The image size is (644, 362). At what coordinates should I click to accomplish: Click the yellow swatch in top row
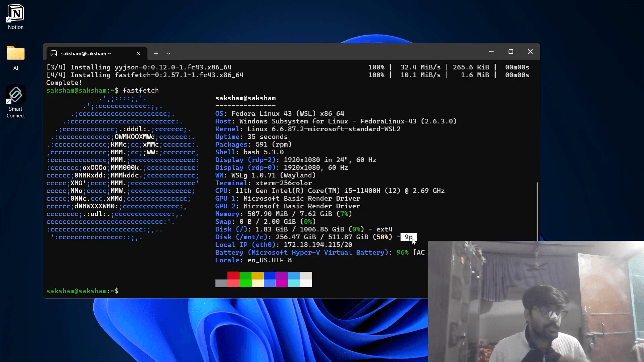point(257,275)
